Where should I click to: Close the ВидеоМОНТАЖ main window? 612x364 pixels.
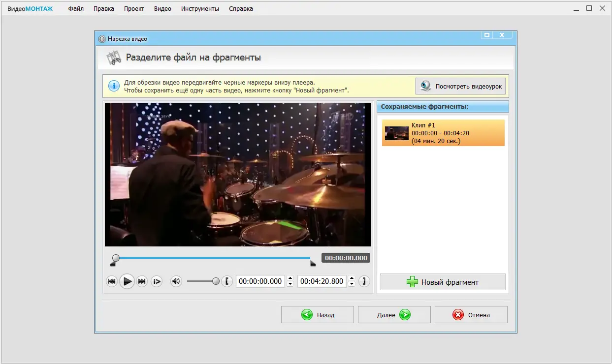(x=602, y=8)
